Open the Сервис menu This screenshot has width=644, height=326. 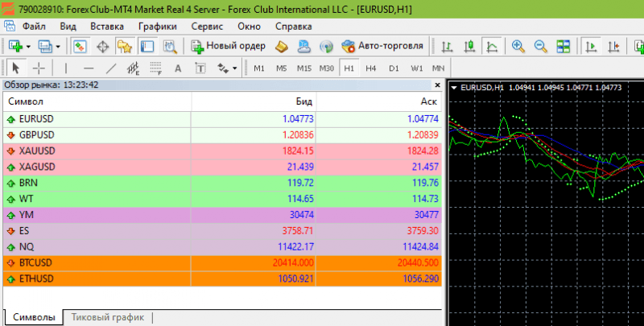(x=207, y=27)
